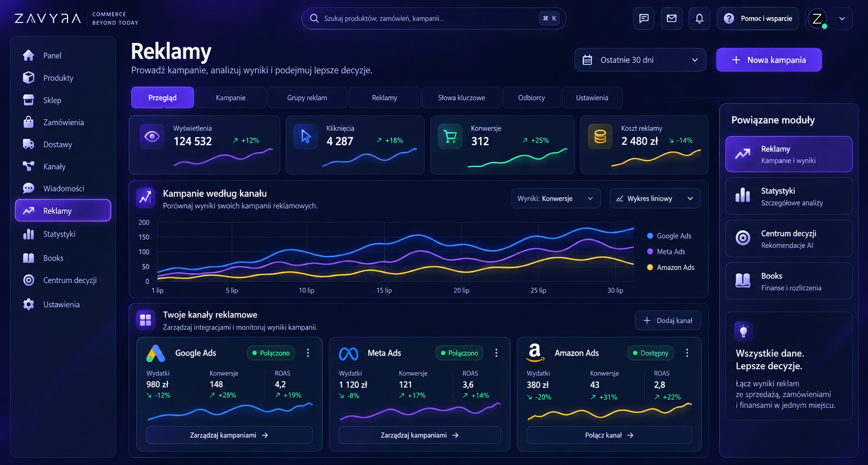Click Zarządzaj kampaniami for Meta Ads
Viewport: 868px width, 465px height.
point(420,435)
